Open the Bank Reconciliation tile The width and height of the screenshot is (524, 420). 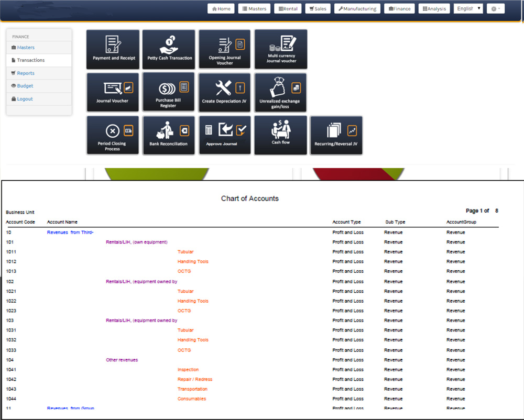169,135
